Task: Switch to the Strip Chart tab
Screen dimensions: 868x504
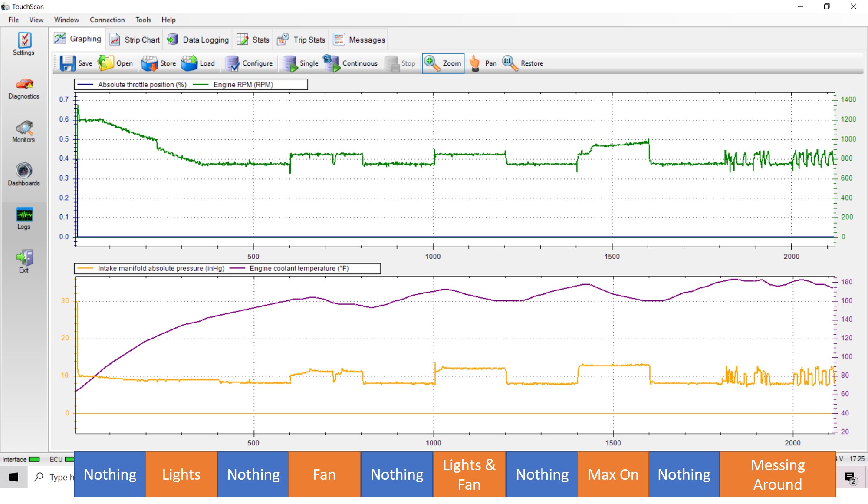Action: click(135, 40)
